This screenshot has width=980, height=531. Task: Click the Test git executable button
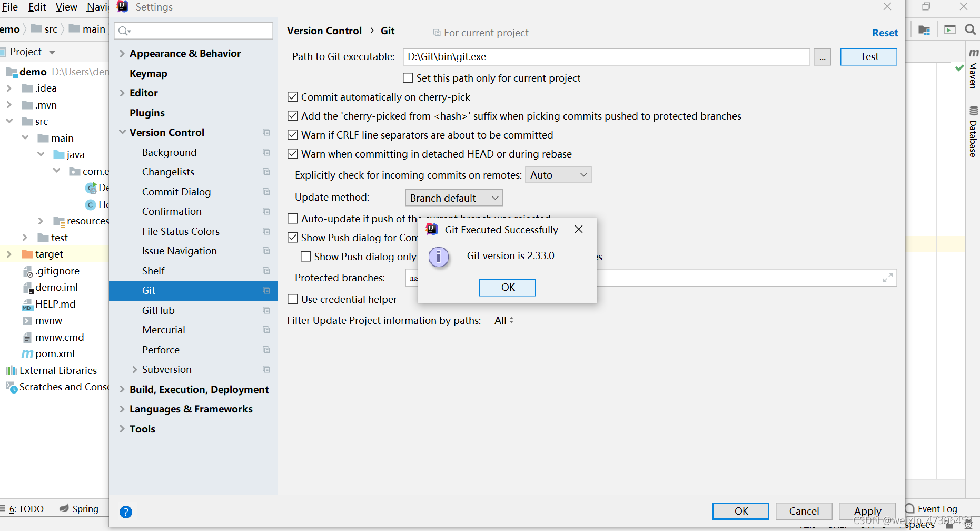(869, 56)
